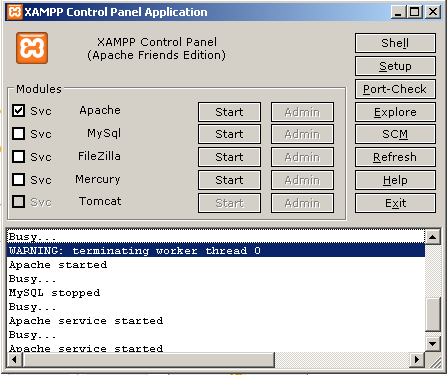Image resolution: width=448 pixels, height=375 pixels.
Task: Open Apache Admin
Action: [x=302, y=112]
